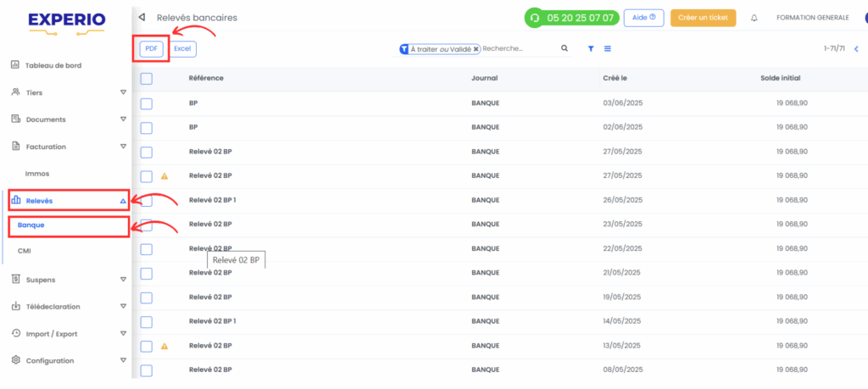Tick the checkbox for the 23/05/2025 row
Image resolution: width=868 pixels, height=389 pixels.
146,225
